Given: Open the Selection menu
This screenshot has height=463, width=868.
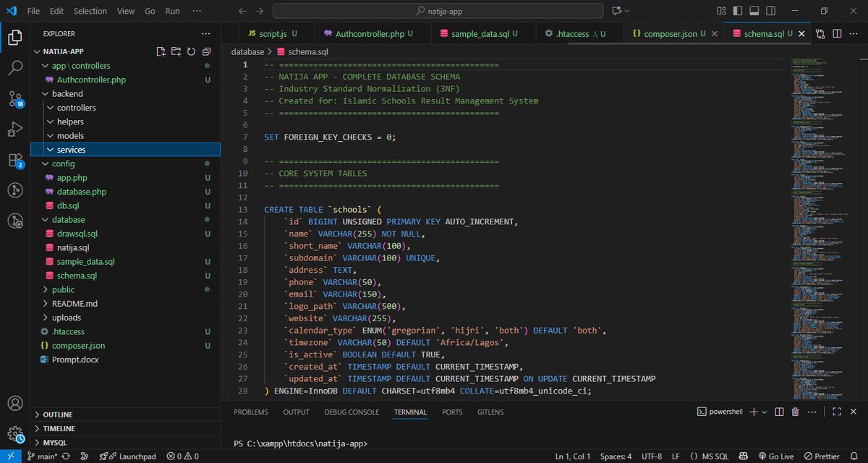Looking at the screenshot, I should tap(90, 11).
